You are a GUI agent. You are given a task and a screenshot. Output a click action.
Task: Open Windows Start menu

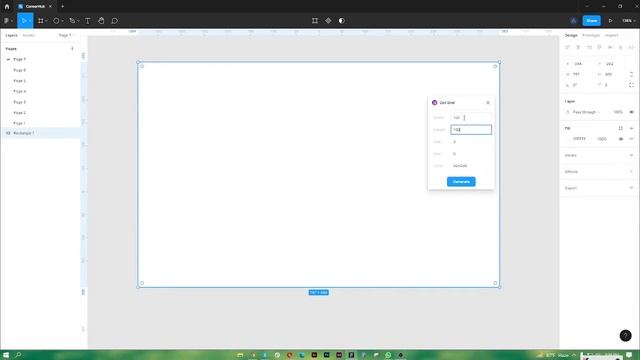(x=6, y=355)
